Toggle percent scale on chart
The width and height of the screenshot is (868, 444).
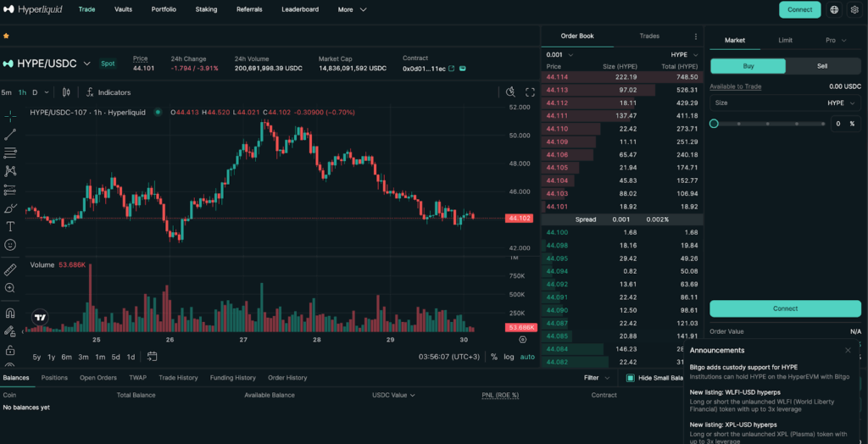tap(494, 357)
